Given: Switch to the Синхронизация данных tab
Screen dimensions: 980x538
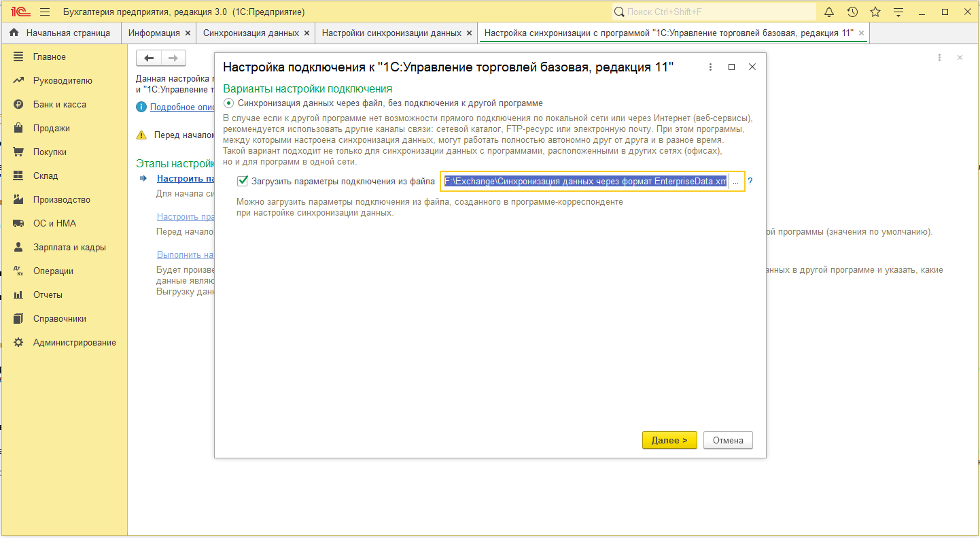Looking at the screenshot, I should pos(251,33).
